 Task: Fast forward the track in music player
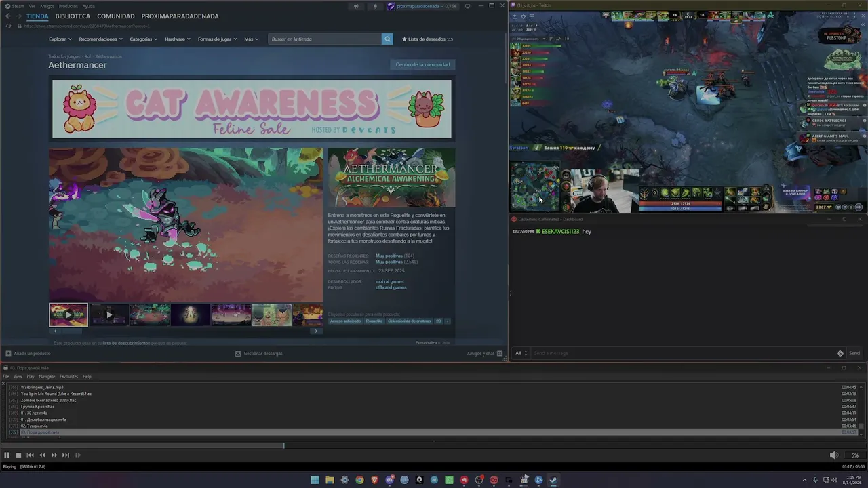(54, 455)
